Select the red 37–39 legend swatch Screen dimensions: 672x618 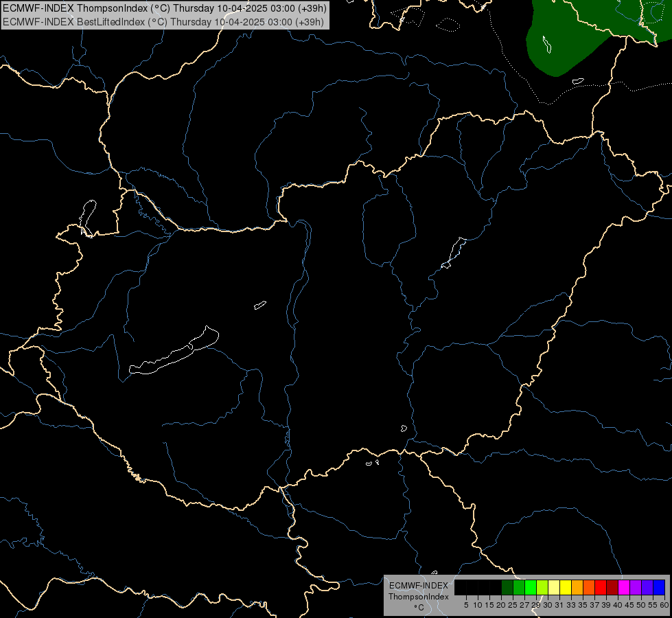click(601, 587)
